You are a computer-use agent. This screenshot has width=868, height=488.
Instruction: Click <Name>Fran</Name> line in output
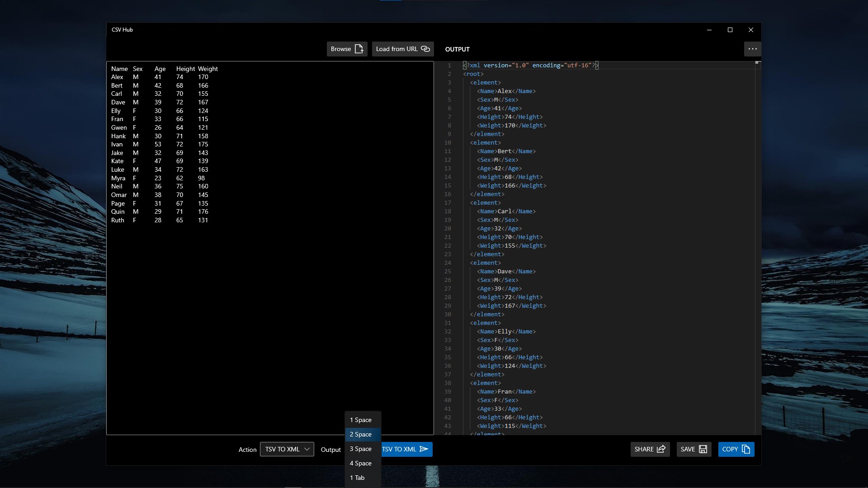click(506, 392)
